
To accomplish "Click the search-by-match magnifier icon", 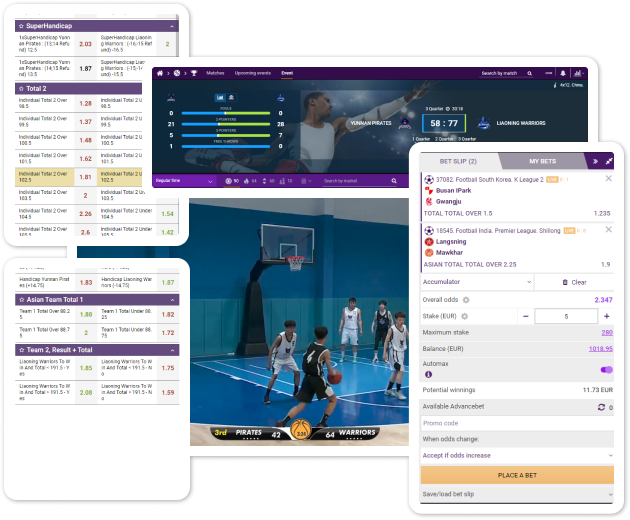I will [x=530, y=73].
